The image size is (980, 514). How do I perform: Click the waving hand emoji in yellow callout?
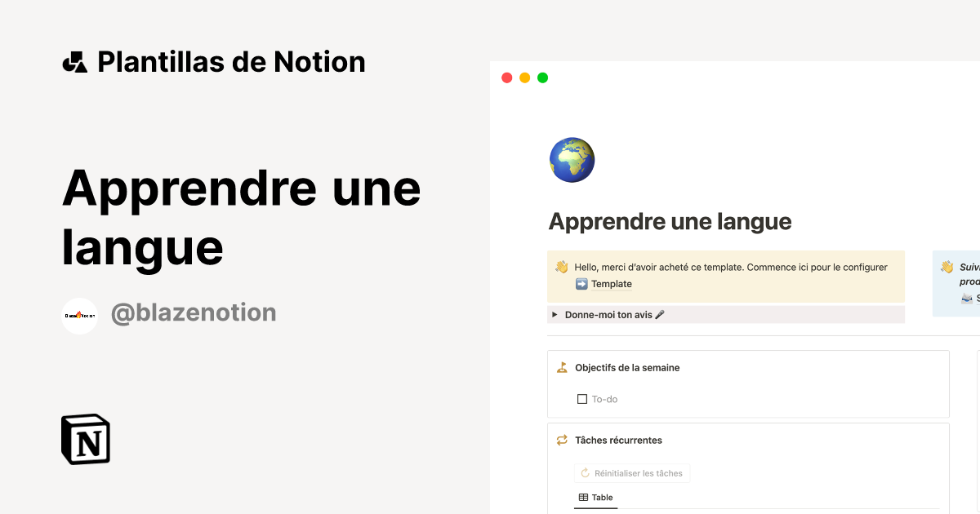560,267
